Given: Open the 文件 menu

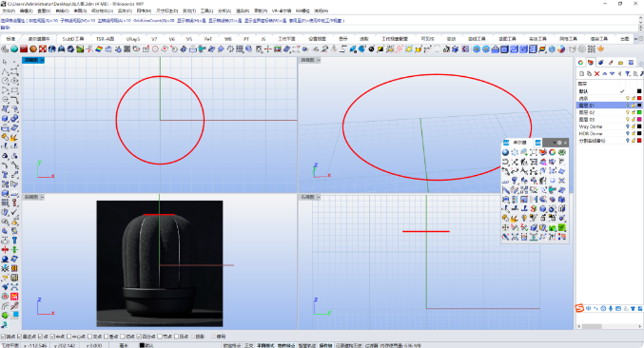Looking at the screenshot, I should pyautogui.click(x=9, y=10).
